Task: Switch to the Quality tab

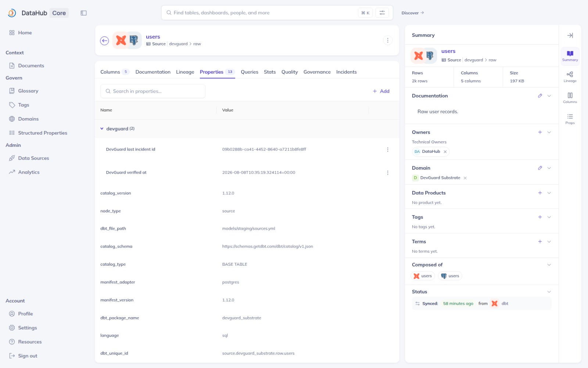Action: tap(290, 72)
